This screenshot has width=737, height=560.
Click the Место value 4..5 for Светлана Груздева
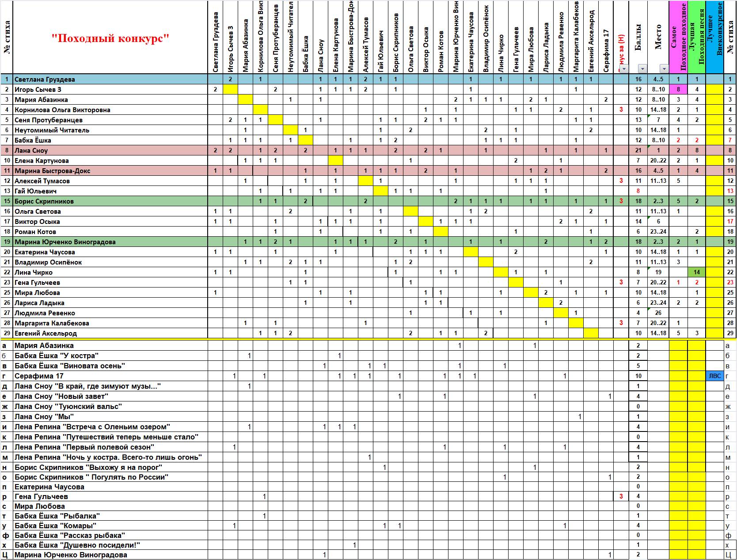point(658,79)
